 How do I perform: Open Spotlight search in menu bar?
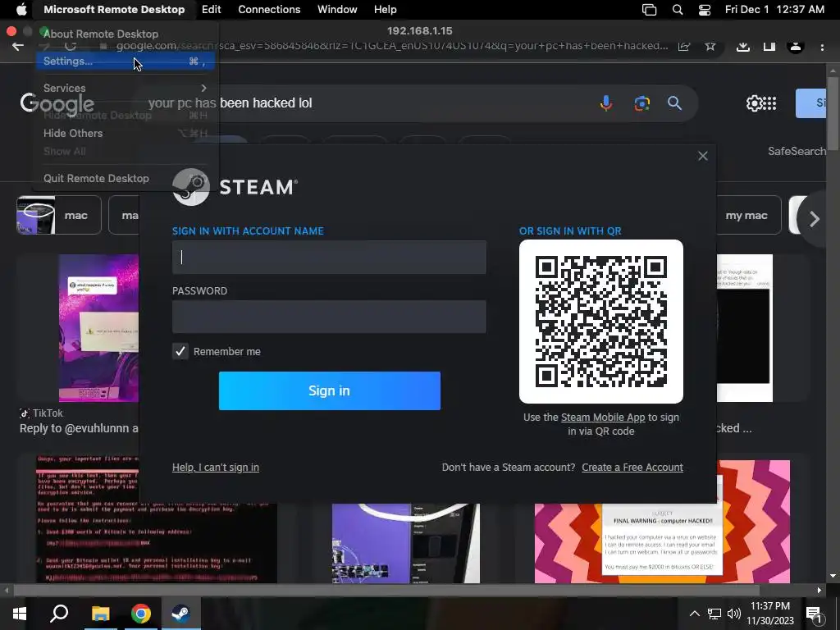(x=677, y=10)
